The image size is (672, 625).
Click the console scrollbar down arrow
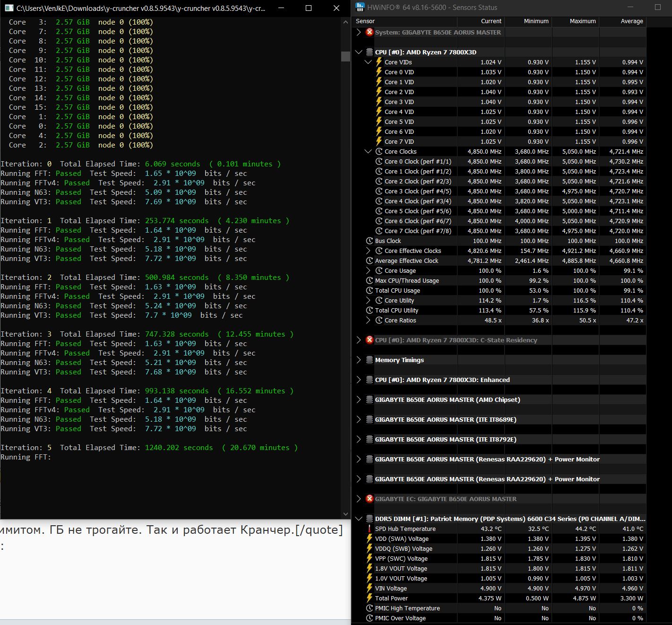345,514
